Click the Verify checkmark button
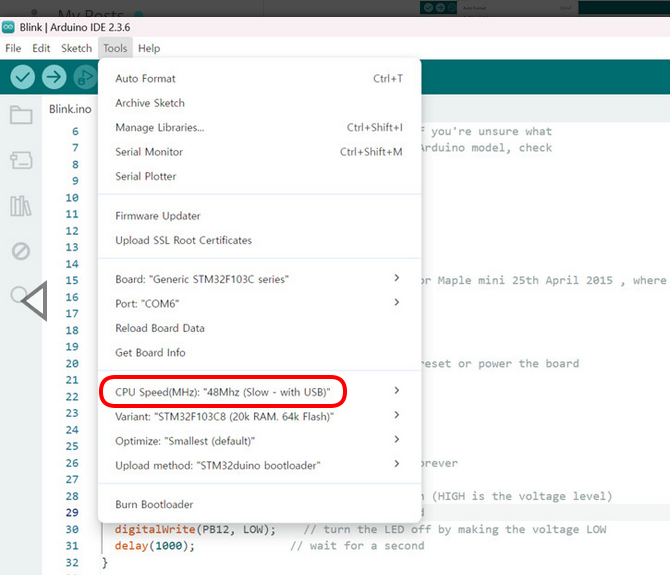Screen dimensions: 670x575 [x=22, y=77]
